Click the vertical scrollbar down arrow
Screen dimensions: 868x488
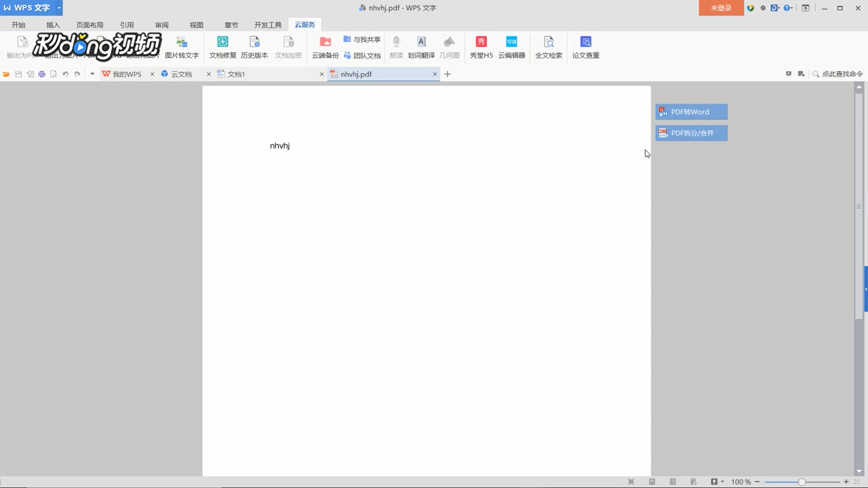[x=859, y=471]
